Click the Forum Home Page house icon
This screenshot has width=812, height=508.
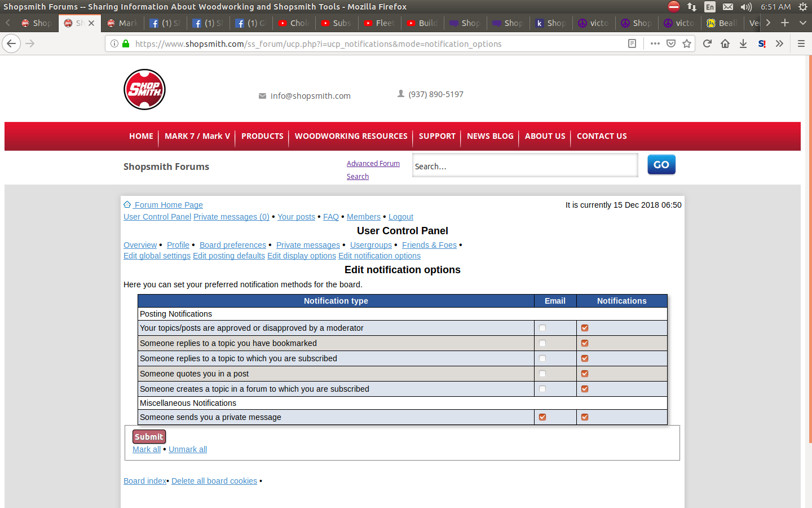pos(127,204)
